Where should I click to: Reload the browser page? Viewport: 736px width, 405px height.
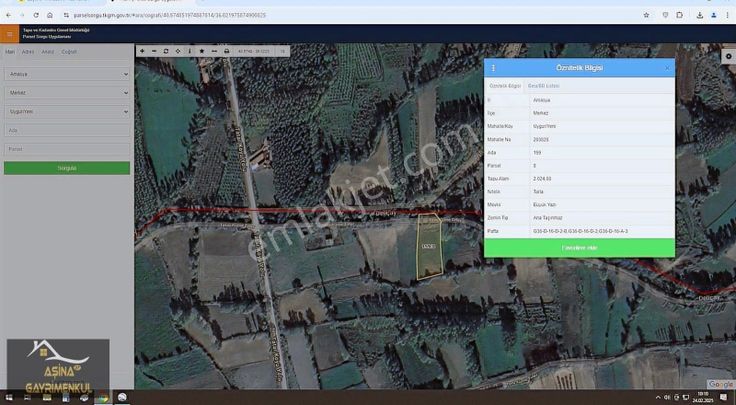36,15
